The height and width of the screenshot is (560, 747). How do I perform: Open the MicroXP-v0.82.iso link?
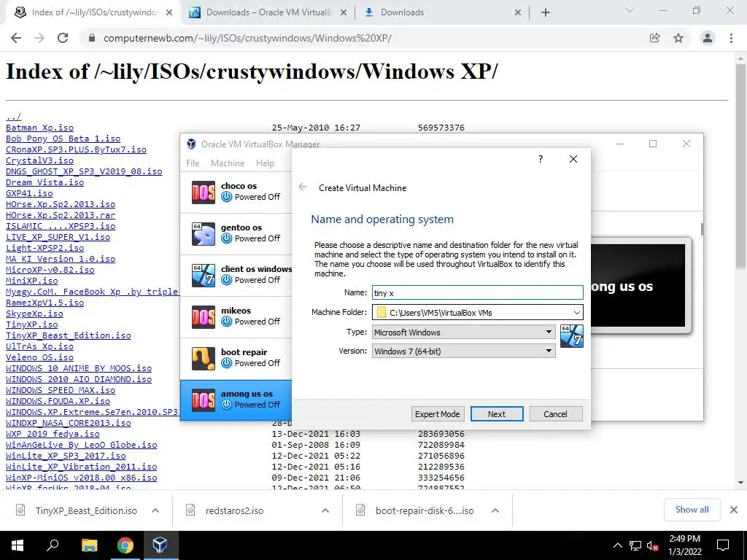50,270
